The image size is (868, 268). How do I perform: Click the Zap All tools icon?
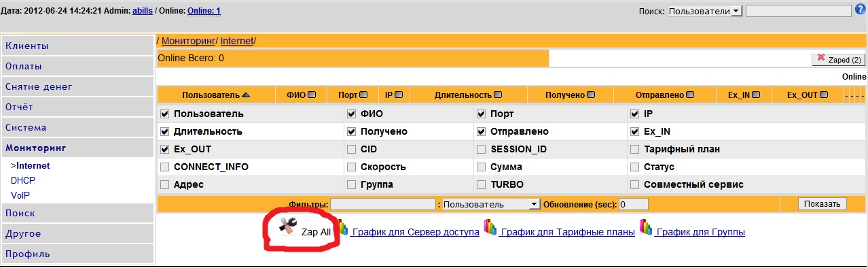click(288, 227)
